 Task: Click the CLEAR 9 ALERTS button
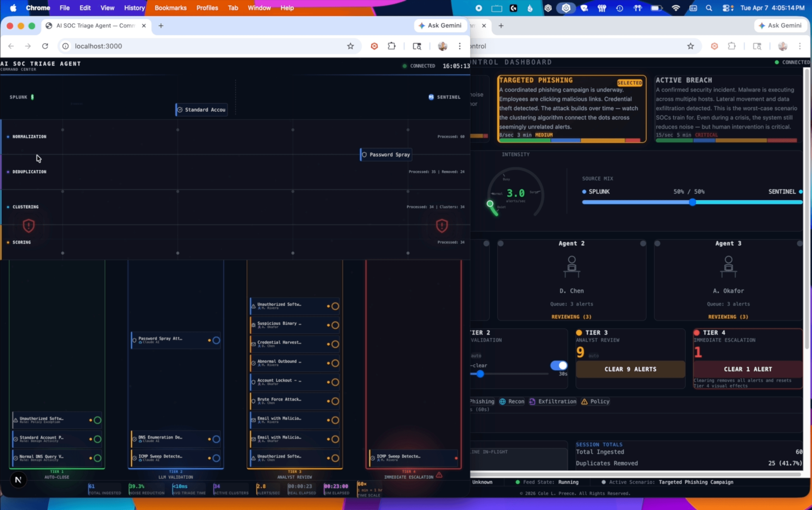click(630, 369)
